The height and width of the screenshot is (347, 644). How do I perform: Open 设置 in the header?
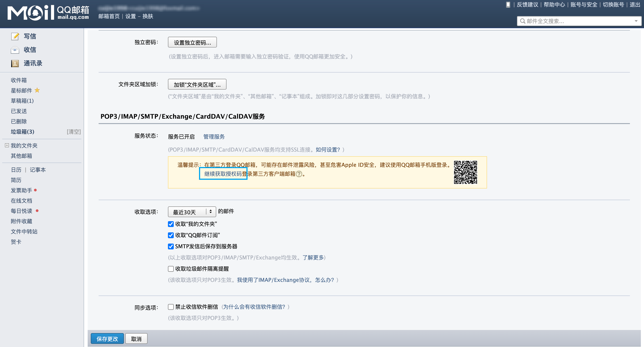coord(131,16)
